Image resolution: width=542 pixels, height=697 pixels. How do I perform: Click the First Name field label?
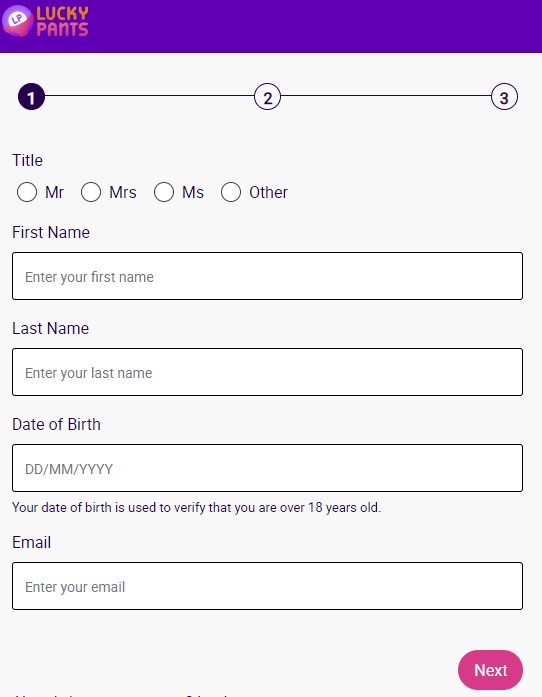click(51, 232)
